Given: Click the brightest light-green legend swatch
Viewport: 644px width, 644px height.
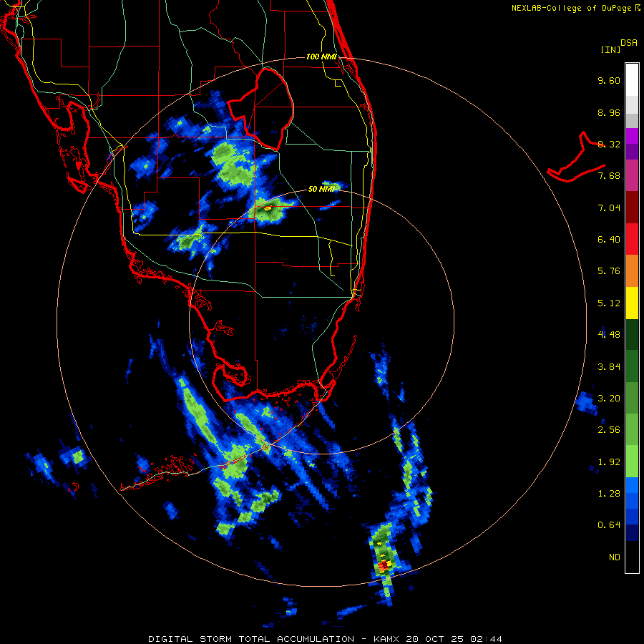Looking at the screenshot, I should click(x=632, y=462).
